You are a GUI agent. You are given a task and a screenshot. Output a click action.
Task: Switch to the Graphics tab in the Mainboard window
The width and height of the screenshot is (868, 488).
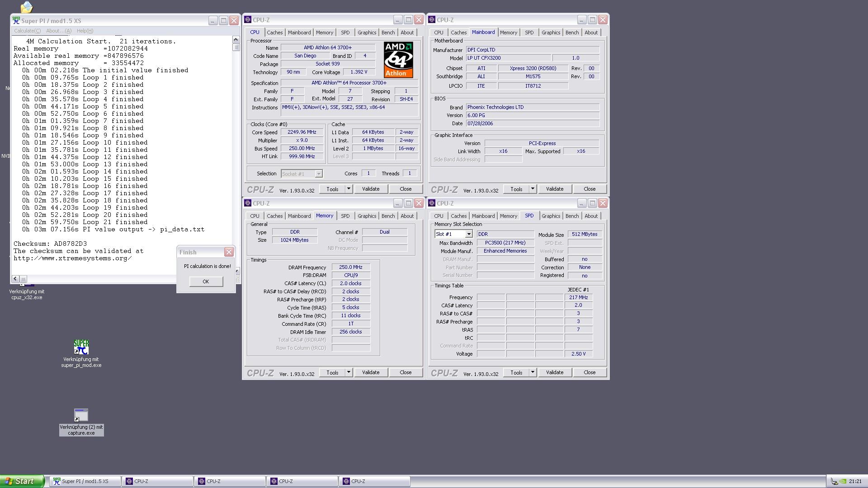pos(551,33)
